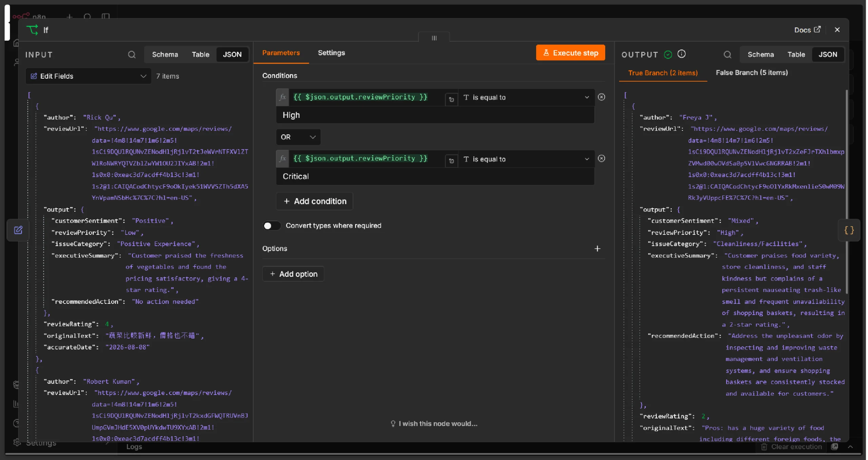Click the pop-out icon beside Clear execution
This screenshot has height=460, width=868.
pos(834,447)
